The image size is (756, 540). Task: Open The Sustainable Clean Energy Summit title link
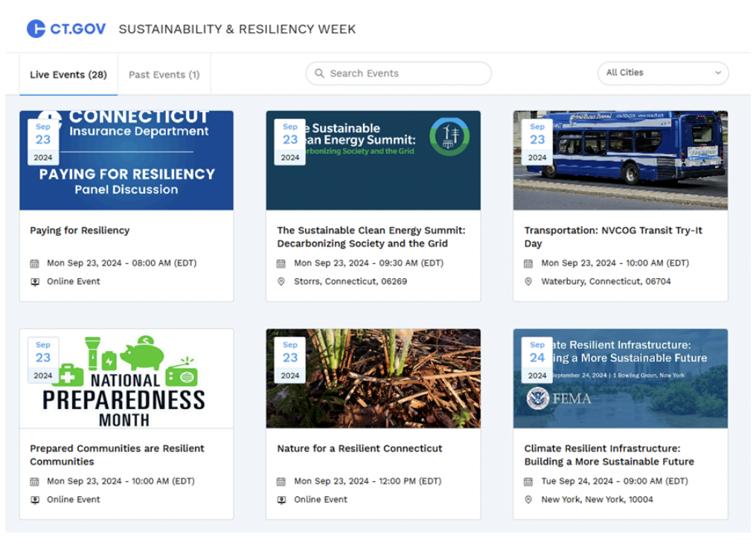(x=371, y=237)
